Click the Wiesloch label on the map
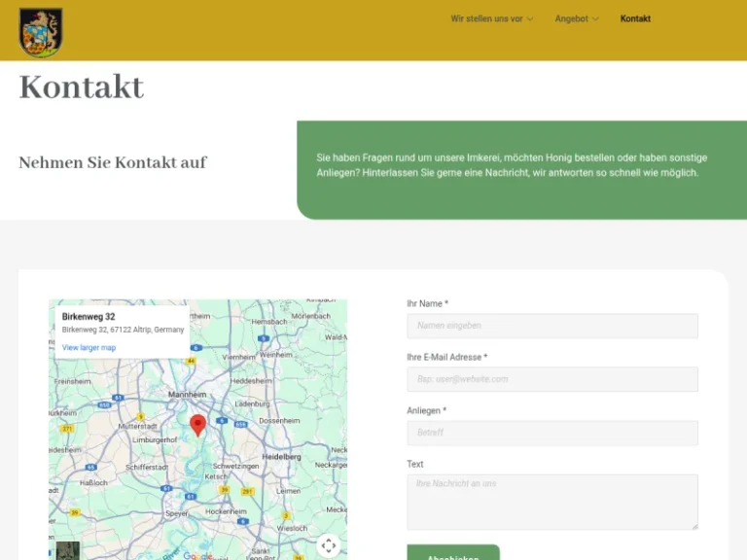This screenshot has width=747, height=560. [292, 529]
